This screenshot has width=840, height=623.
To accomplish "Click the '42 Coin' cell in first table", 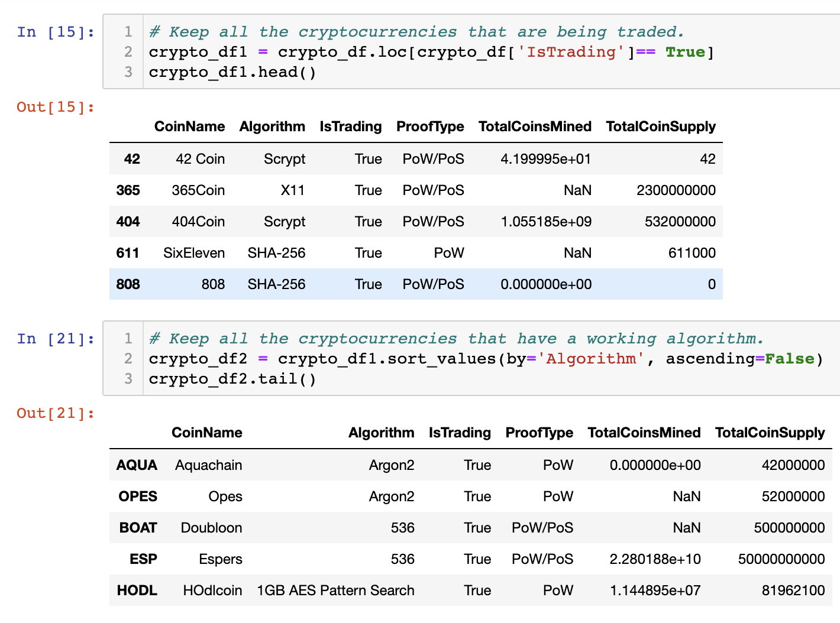I will coord(200,159).
